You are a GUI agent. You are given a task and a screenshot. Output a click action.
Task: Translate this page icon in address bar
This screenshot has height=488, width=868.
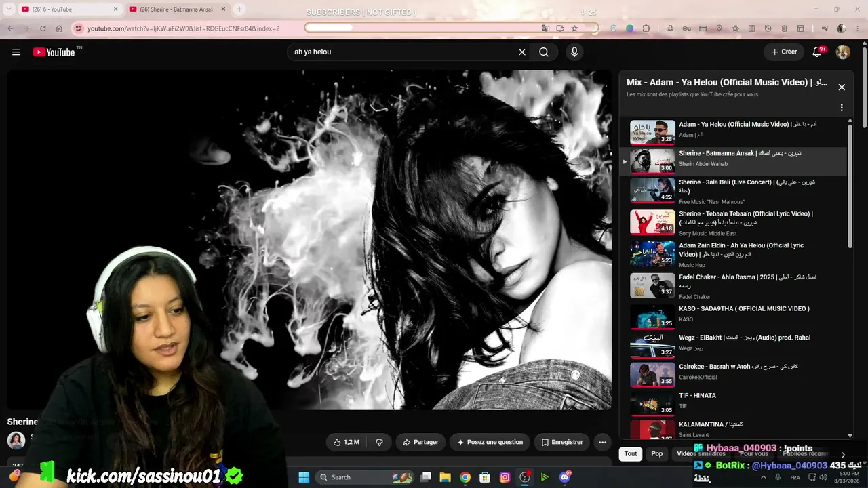(x=545, y=28)
